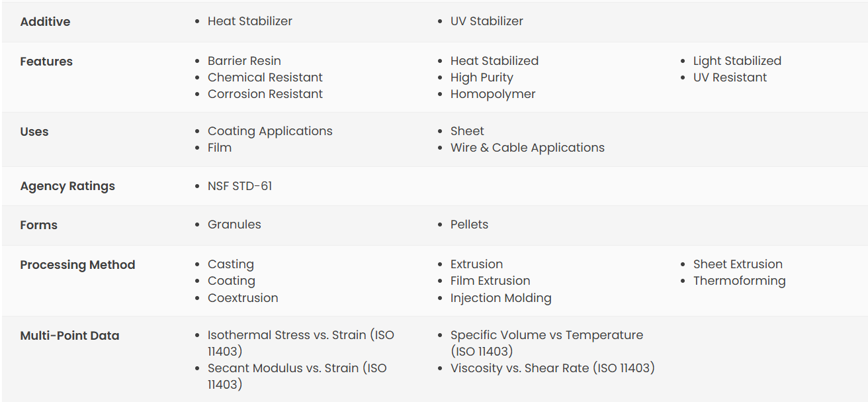868x402 pixels.
Task: Select the UV Stabilizer additive item
Action: 486,21
